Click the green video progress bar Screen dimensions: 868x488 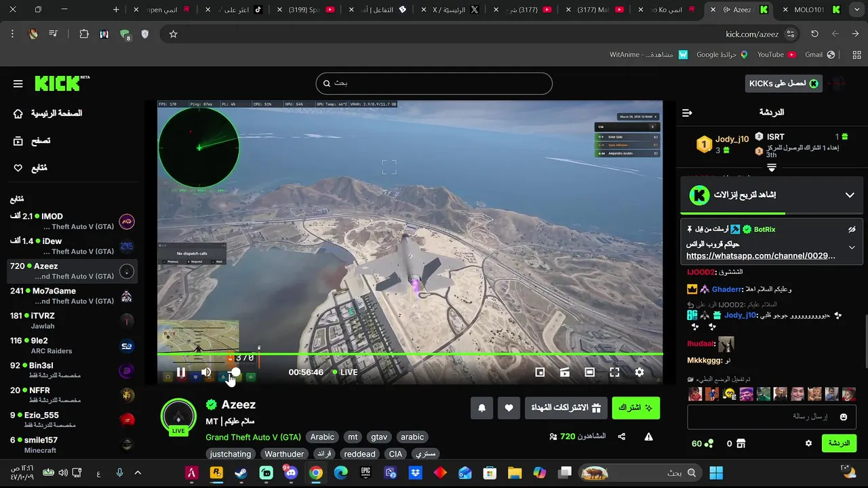pos(410,354)
